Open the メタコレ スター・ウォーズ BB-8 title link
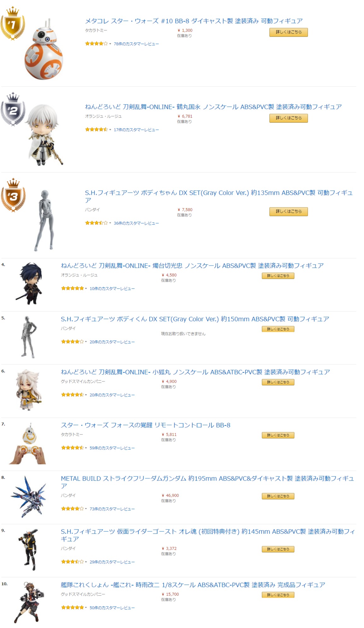This screenshot has height=628, width=364. tap(194, 21)
